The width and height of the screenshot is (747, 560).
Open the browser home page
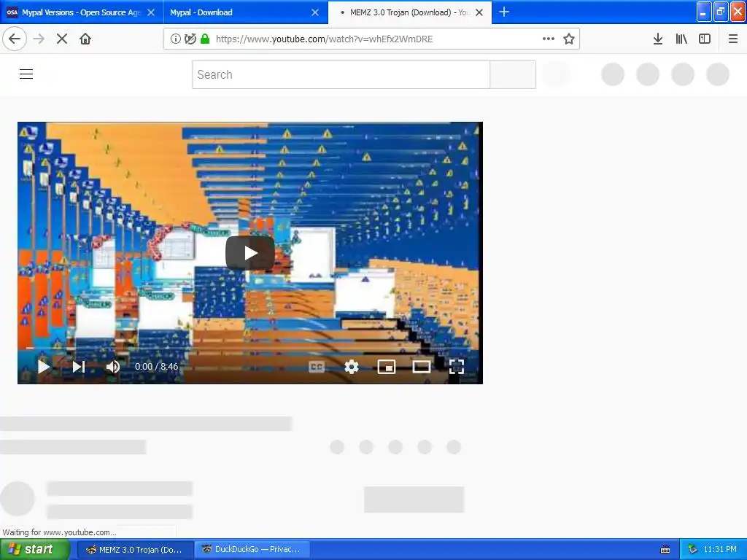85,39
